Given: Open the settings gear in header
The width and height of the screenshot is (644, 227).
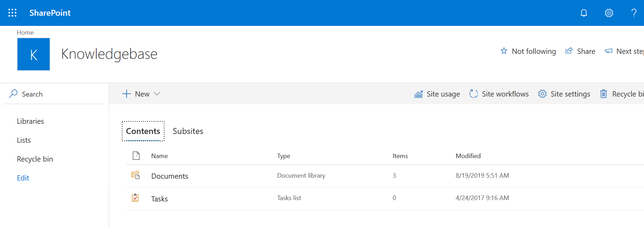Looking at the screenshot, I should (x=609, y=13).
